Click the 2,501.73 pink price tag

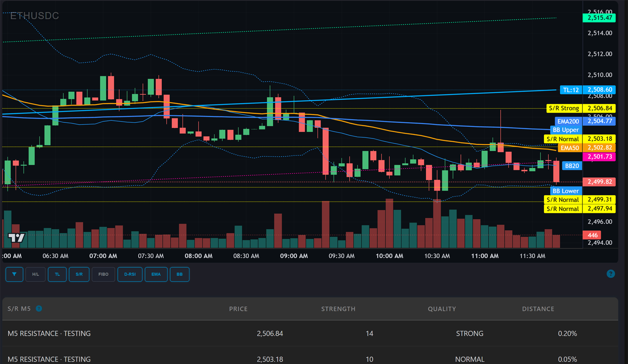pyautogui.click(x=599, y=157)
